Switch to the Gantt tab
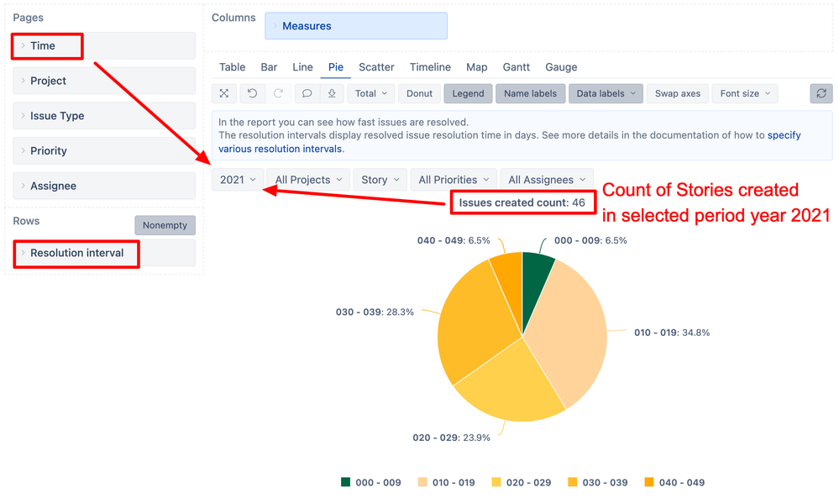 click(516, 67)
